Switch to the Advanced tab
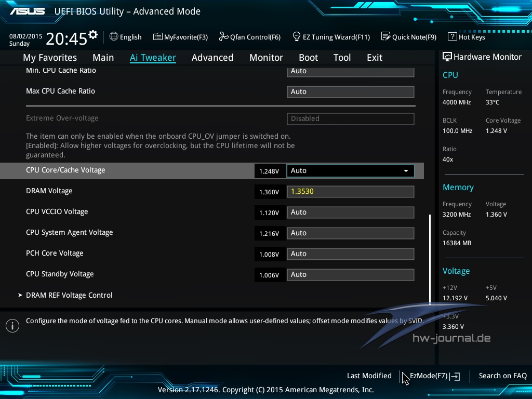The width and height of the screenshot is (532, 399). [x=212, y=58]
